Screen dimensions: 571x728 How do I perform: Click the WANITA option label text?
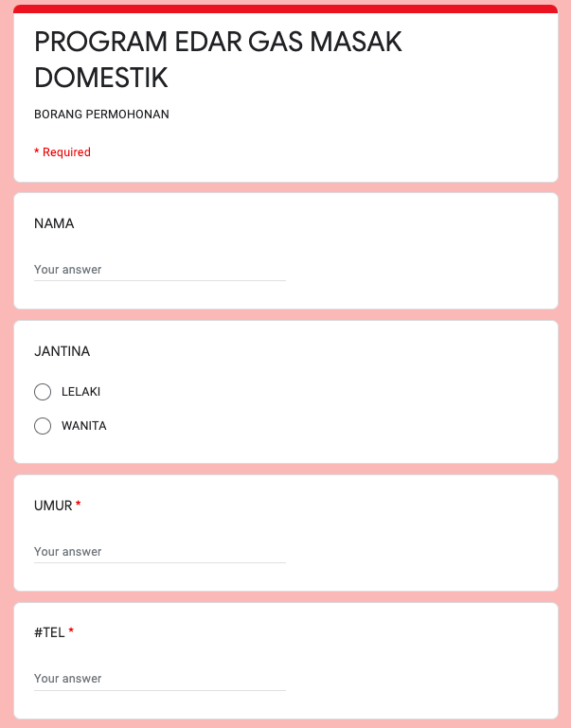[83, 426]
